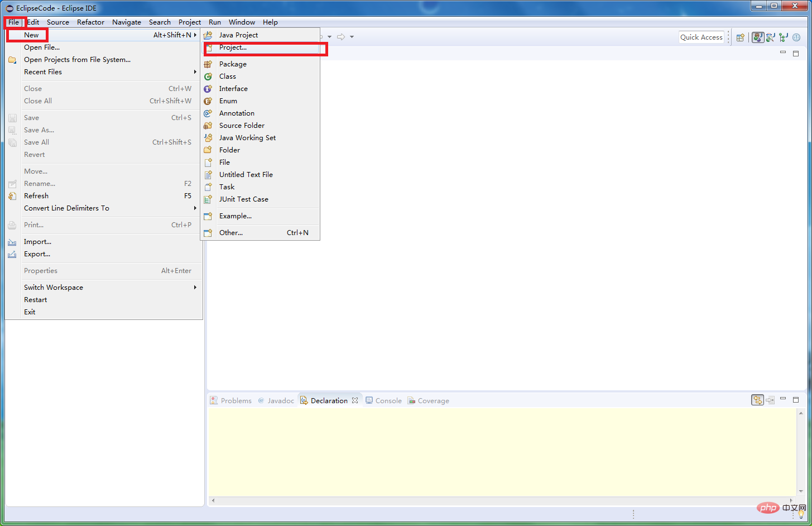Choose Open File... in File menu
Screen dimensions: 812x526
pos(103,47)
